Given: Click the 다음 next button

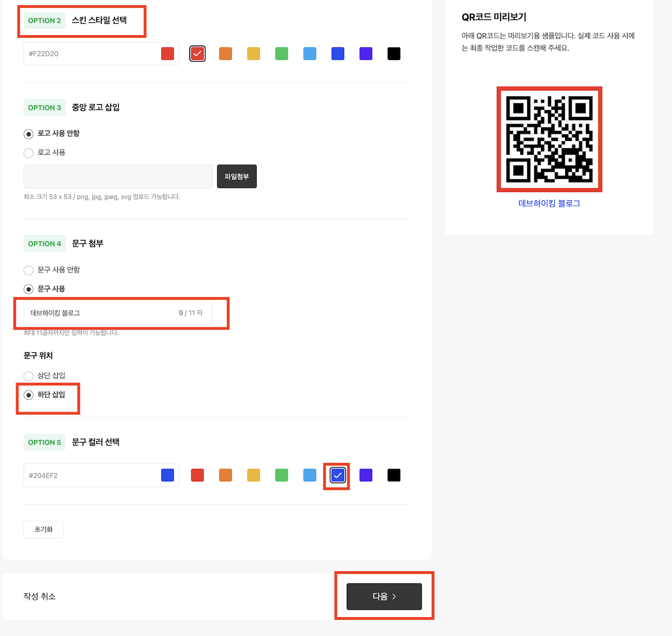Looking at the screenshot, I should [384, 597].
